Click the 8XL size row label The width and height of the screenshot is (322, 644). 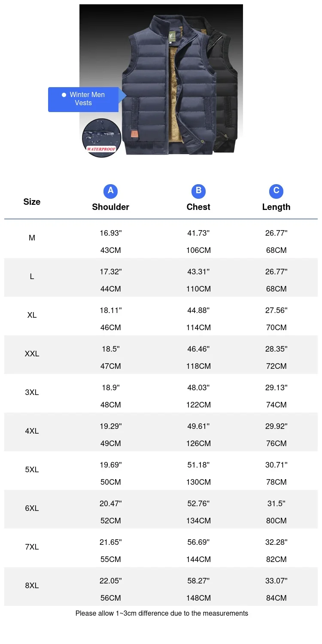coord(32,586)
